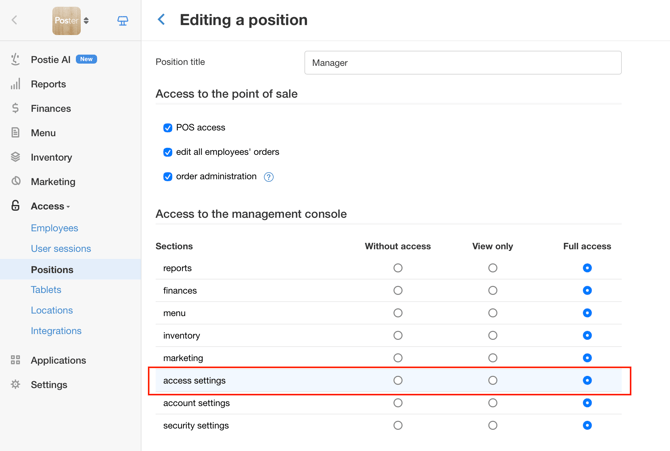Image resolution: width=670 pixels, height=451 pixels.
Task: Set access settings to Without access
Action: tap(398, 380)
